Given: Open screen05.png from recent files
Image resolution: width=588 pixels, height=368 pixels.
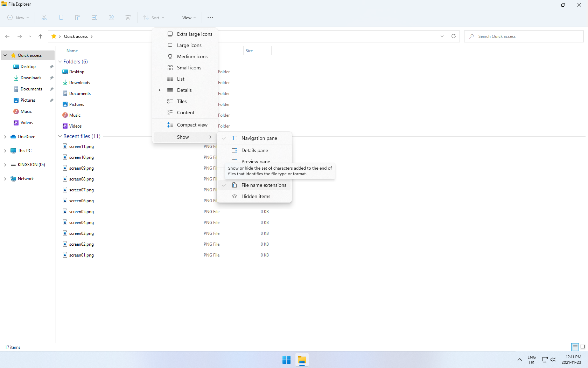Looking at the screenshot, I should coord(81,212).
